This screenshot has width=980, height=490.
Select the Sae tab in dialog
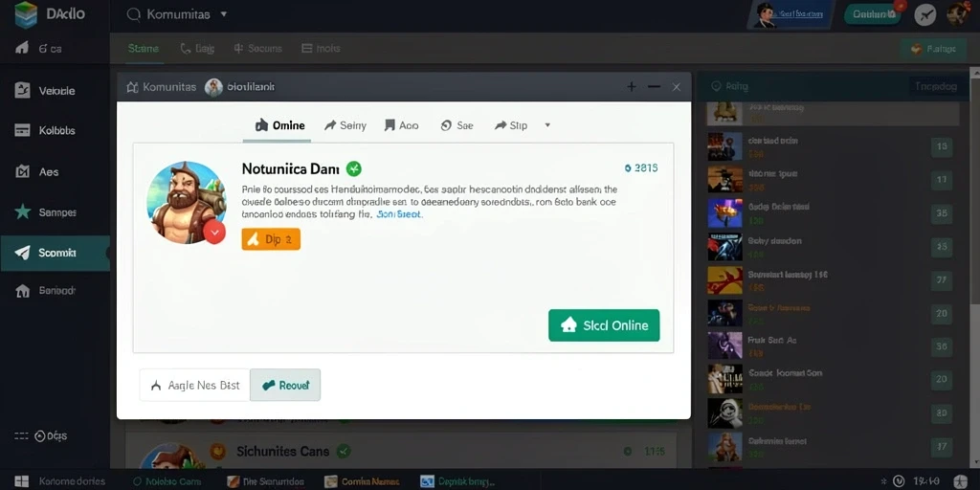click(x=457, y=125)
